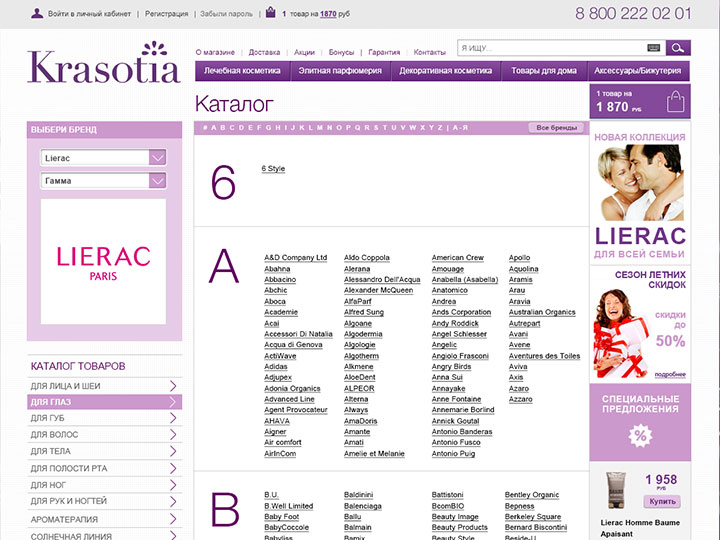Viewport: 720px width, 540px height.
Task: Click the Lierac Homme Baume product image
Action: pos(615,490)
